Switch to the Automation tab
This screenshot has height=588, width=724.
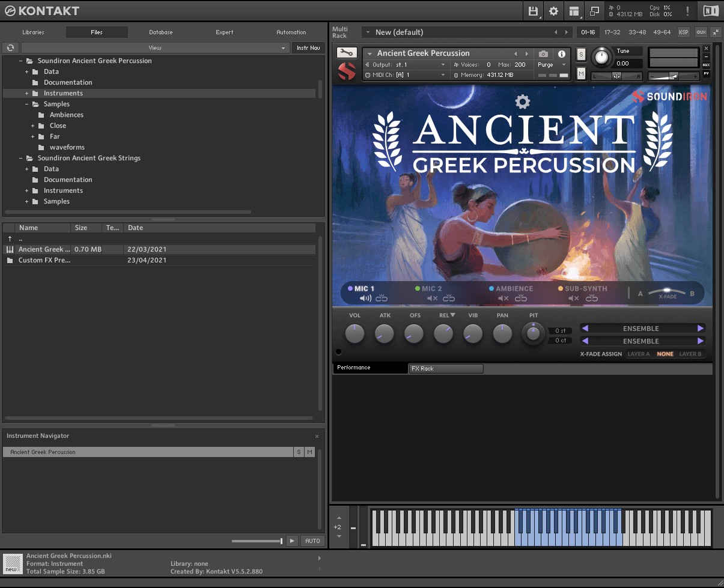pyautogui.click(x=291, y=32)
